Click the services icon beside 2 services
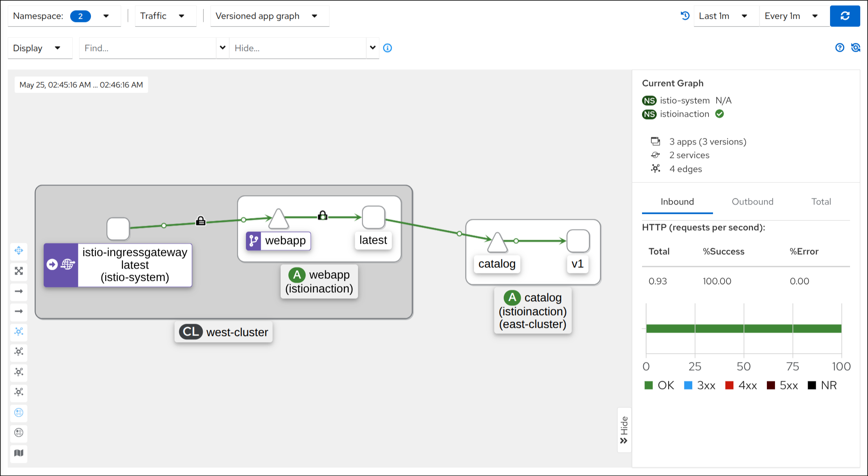The image size is (868, 476). click(655, 155)
